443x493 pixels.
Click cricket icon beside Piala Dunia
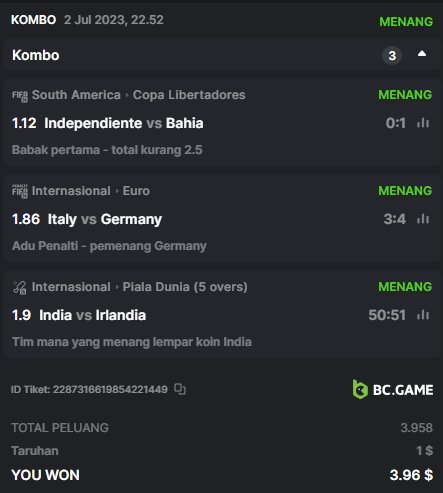pyautogui.click(x=20, y=288)
